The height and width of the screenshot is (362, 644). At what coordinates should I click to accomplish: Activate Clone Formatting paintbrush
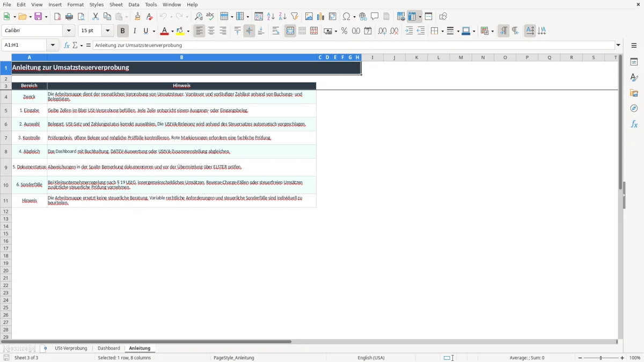(137, 17)
